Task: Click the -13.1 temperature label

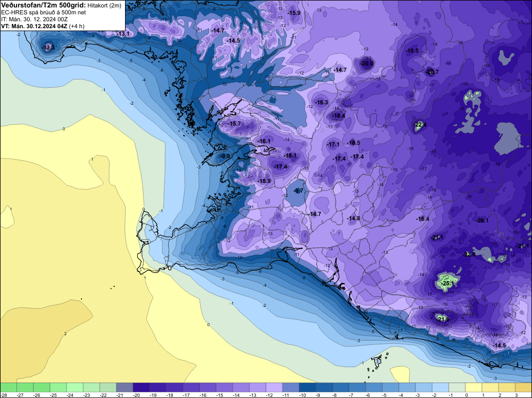Action: point(123,34)
